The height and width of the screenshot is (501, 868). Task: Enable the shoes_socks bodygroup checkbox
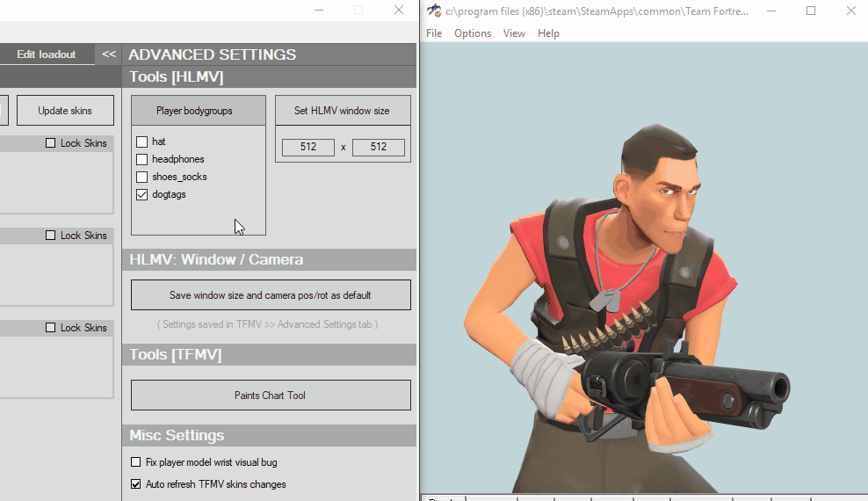(x=141, y=178)
